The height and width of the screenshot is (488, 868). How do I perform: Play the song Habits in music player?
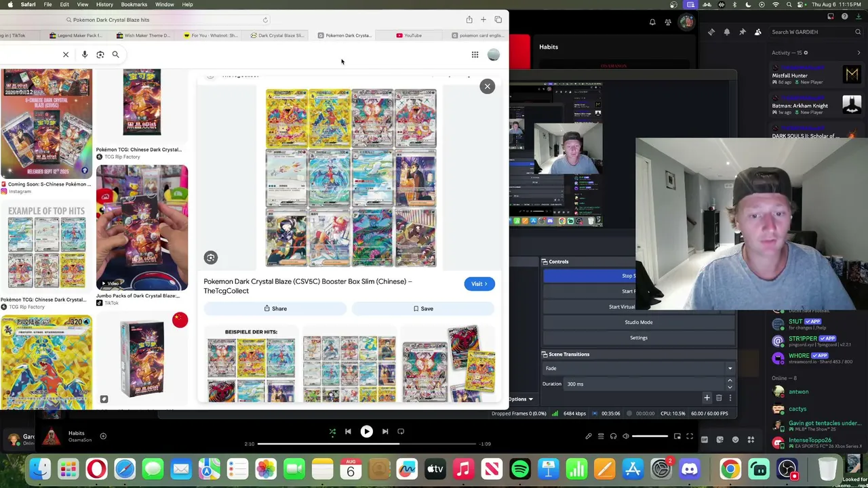pyautogui.click(x=366, y=432)
